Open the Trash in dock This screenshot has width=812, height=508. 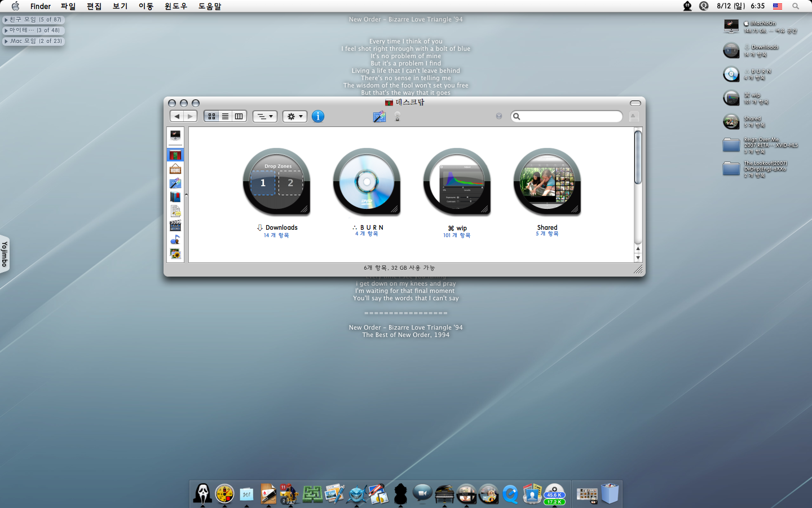click(610, 493)
